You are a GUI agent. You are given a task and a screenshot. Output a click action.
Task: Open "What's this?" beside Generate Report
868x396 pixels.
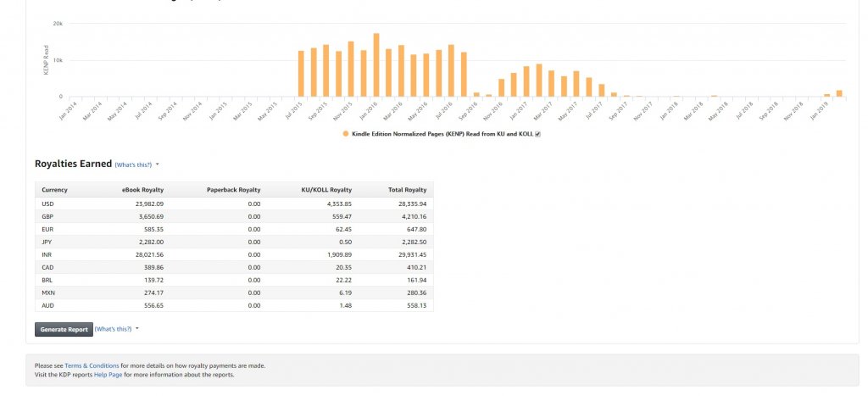tap(113, 329)
